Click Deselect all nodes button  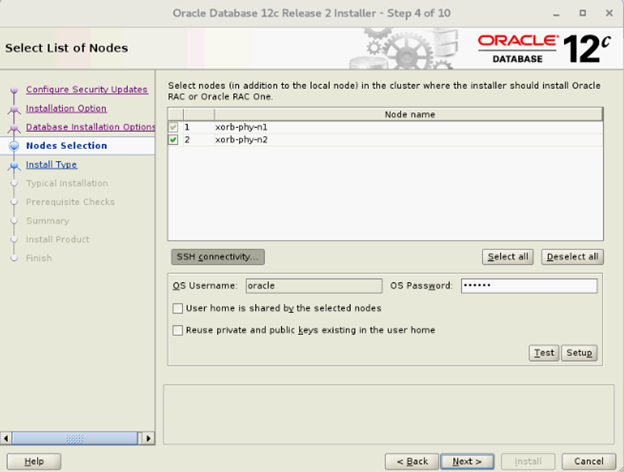(572, 257)
